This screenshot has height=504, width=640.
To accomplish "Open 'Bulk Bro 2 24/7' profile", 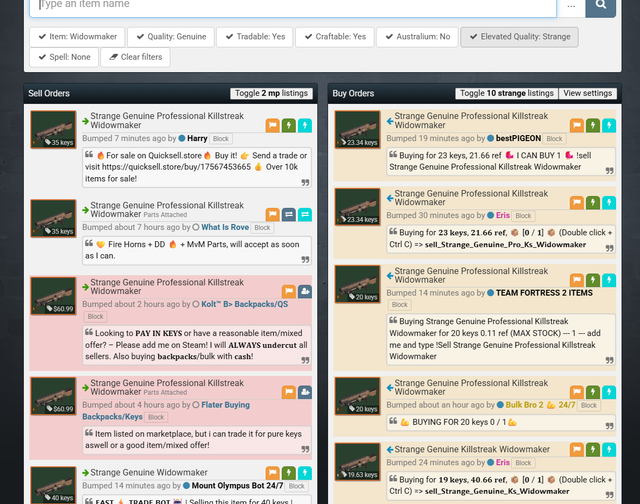I will pyautogui.click(x=540, y=405).
